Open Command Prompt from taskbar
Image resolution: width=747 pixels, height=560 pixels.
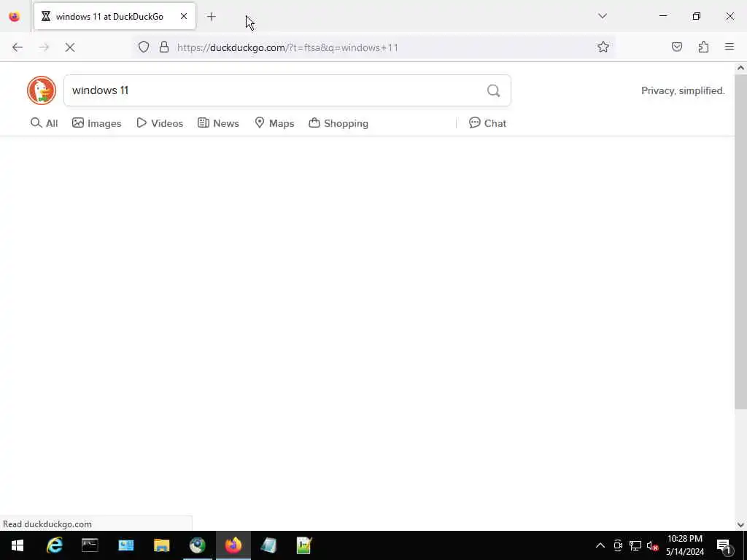coord(90,545)
